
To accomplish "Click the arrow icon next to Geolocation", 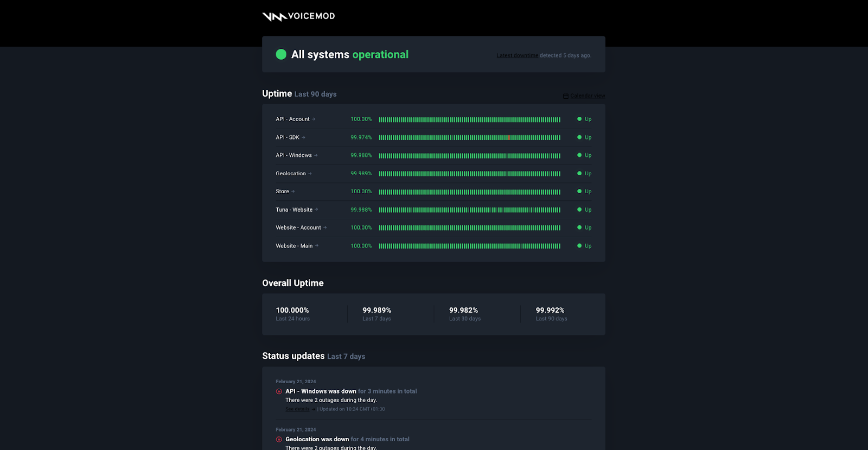I will coord(310,174).
